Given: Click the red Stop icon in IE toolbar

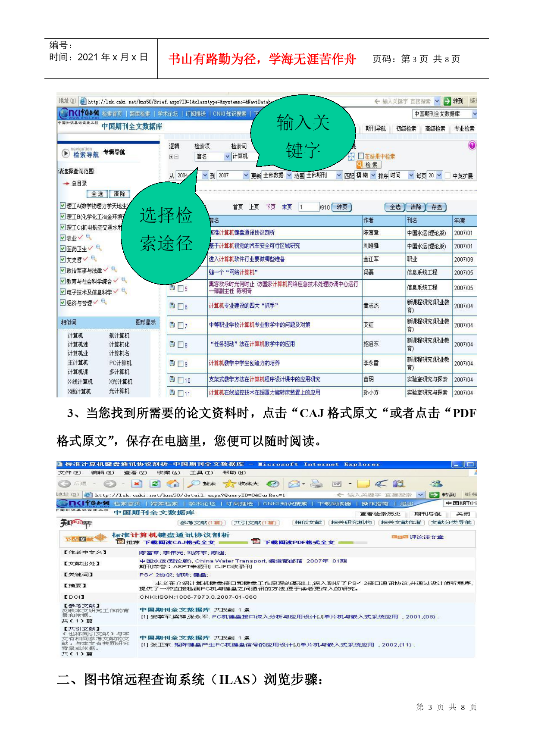Looking at the screenshot, I should click(x=137, y=484).
